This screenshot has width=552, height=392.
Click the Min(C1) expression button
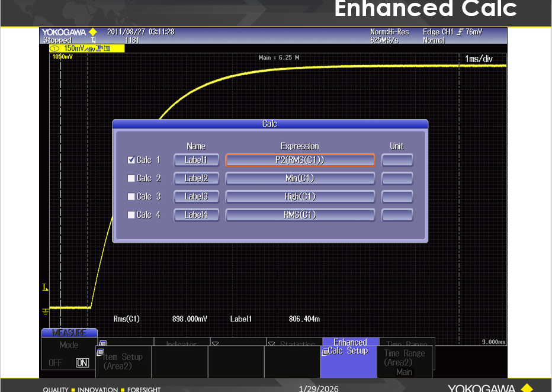click(300, 178)
